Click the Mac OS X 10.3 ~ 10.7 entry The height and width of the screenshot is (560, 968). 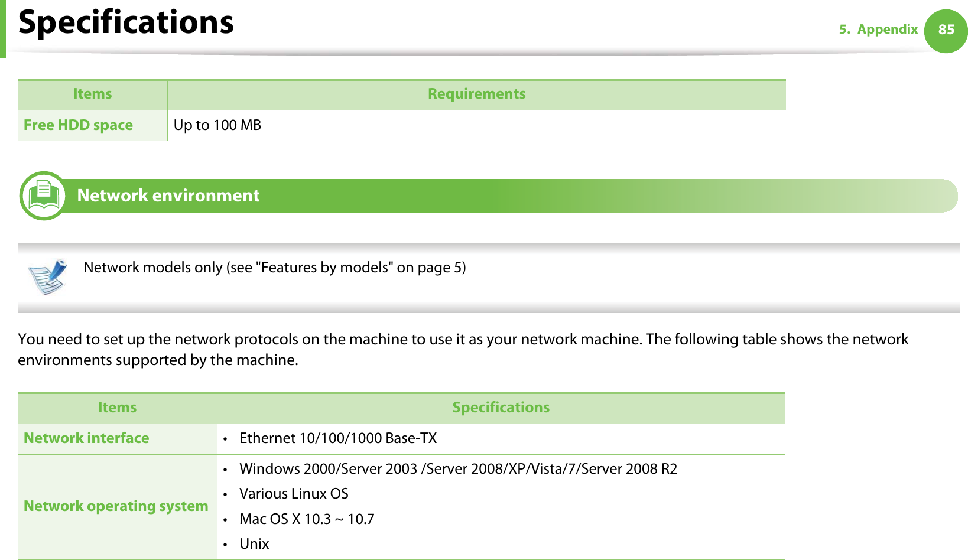(307, 519)
